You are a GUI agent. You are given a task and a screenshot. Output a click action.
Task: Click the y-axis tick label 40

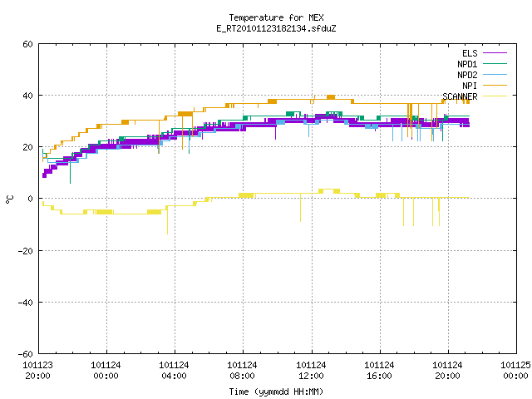[27, 96]
